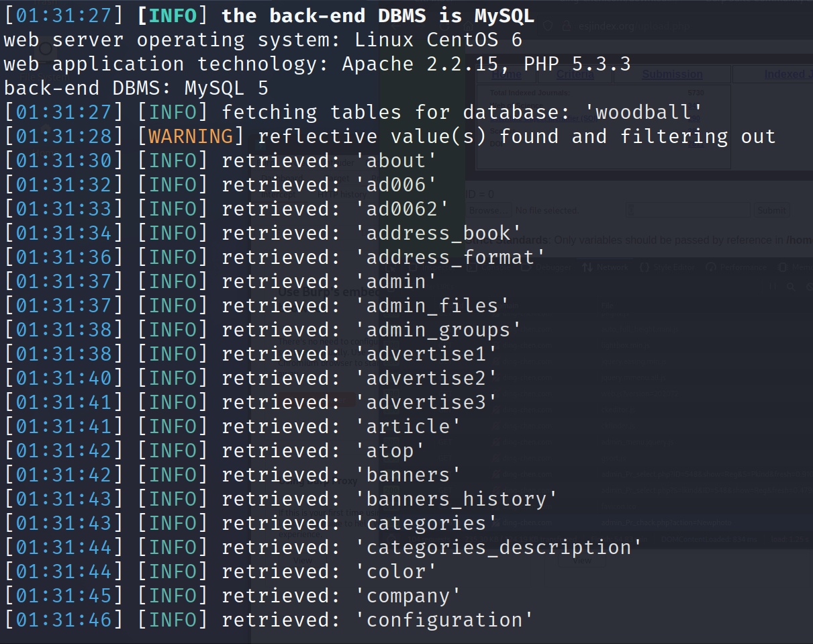Click the 'advertise1' table name
The height and width of the screenshot is (644, 813).
click(426, 354)
